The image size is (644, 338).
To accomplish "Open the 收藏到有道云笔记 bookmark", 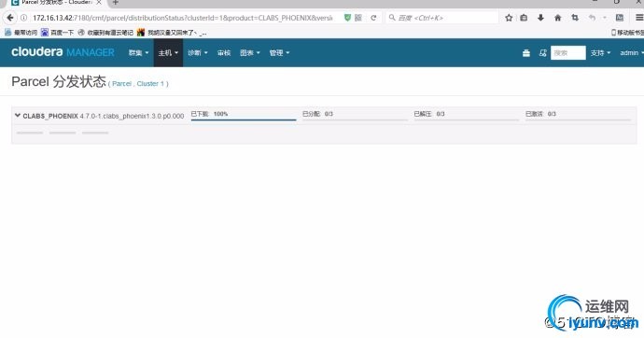I will (x=105, y=33).
